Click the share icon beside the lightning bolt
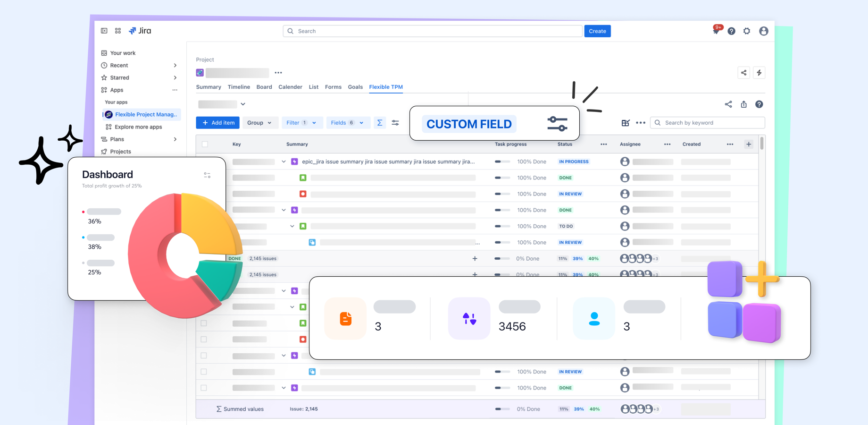 click(743, 73)
